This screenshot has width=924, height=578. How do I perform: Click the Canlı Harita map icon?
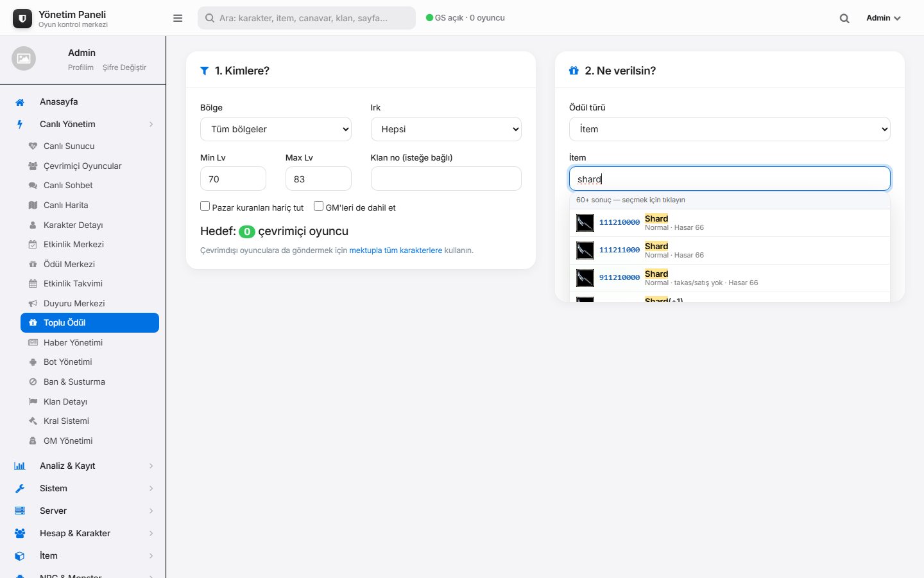(x=33, y=206)
